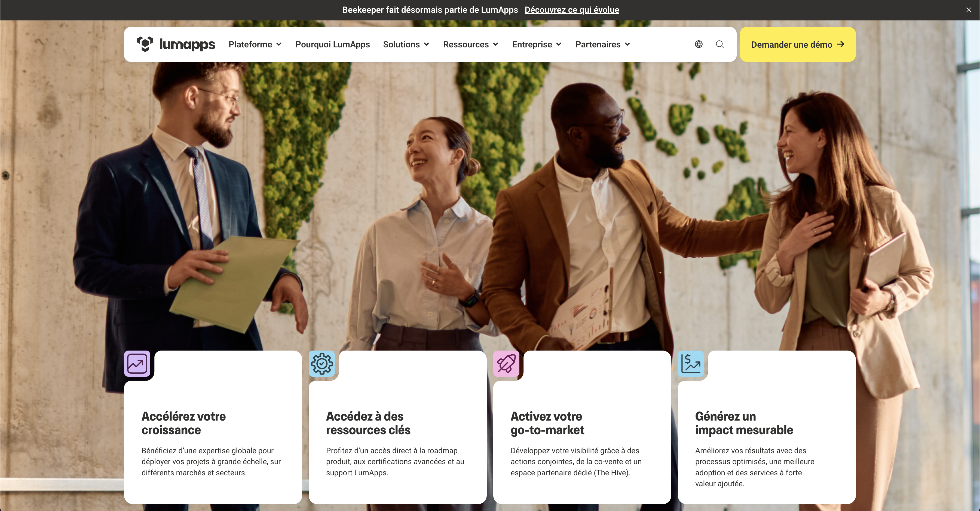Select the Générez un impact mesurable heading
This screenshot has height=511, width=980.
744,423
